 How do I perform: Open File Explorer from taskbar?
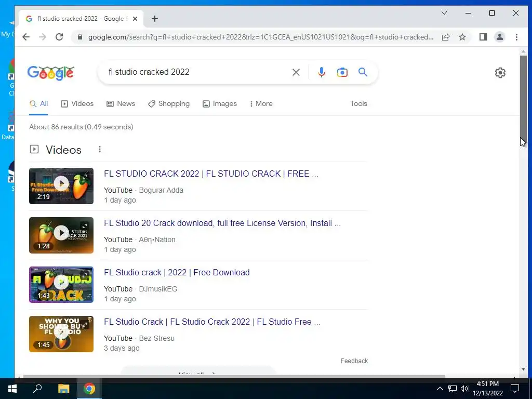63,389
